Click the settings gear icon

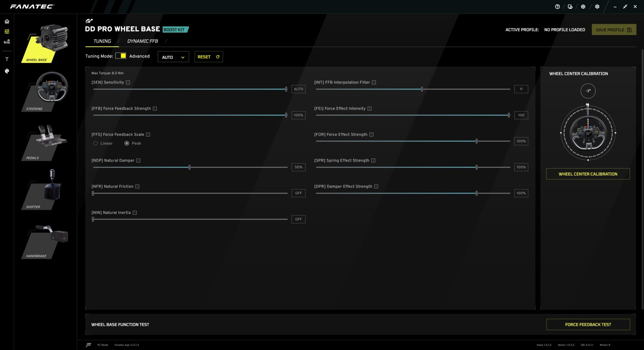pyautogui.click(x=597, y=7)
